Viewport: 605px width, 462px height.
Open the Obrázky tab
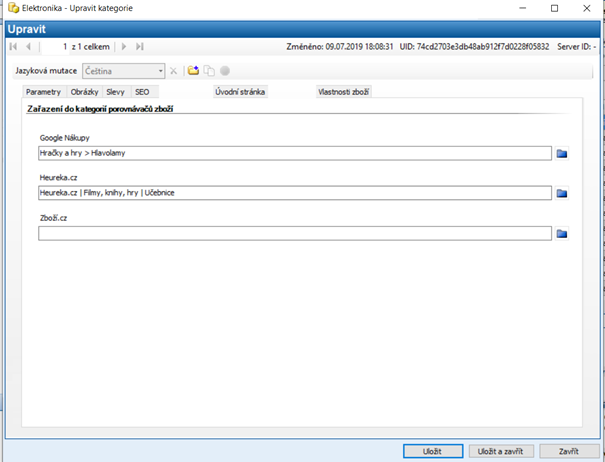pos(84,92)
